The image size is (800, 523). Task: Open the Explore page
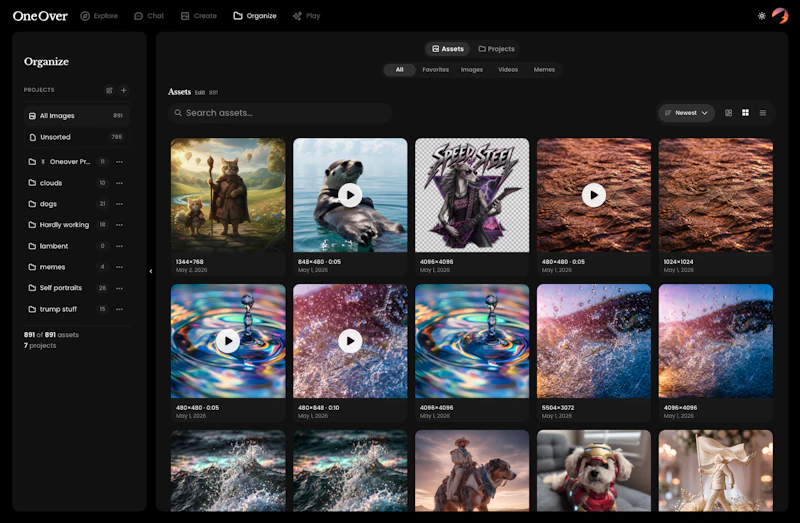99,16
